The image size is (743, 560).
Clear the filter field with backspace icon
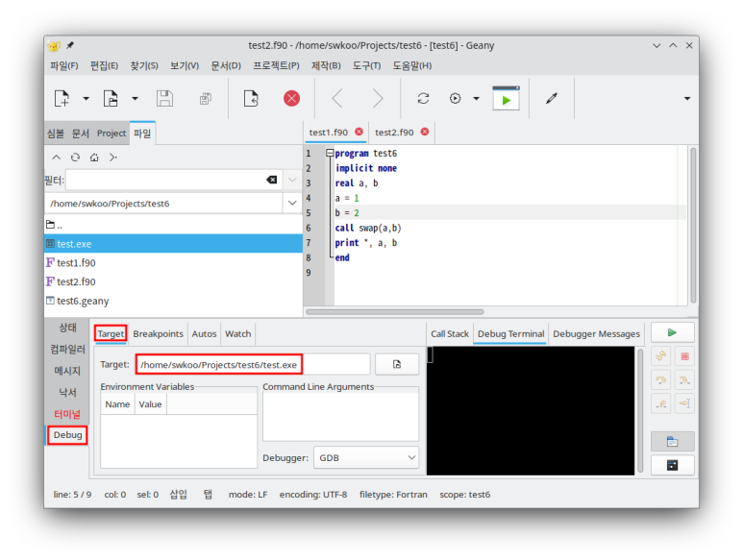click(271, 180)
